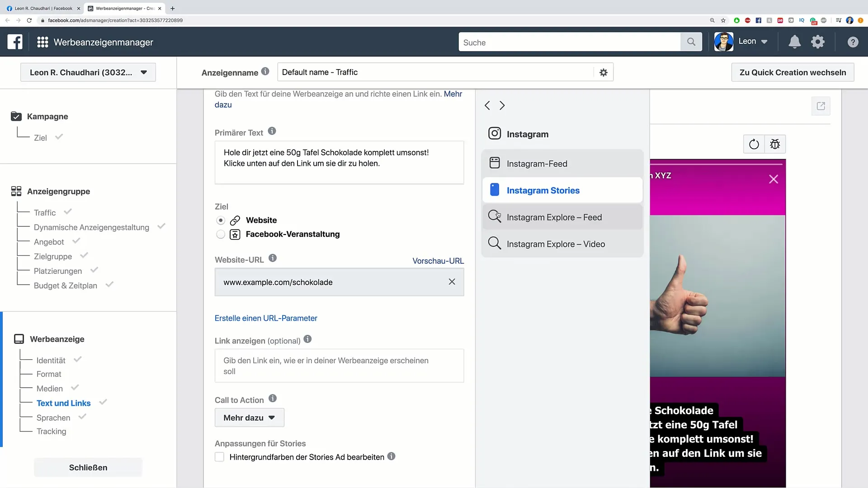Click Zu Quick Creation wechseln button
868x488 pixels.
click(793, 72)
